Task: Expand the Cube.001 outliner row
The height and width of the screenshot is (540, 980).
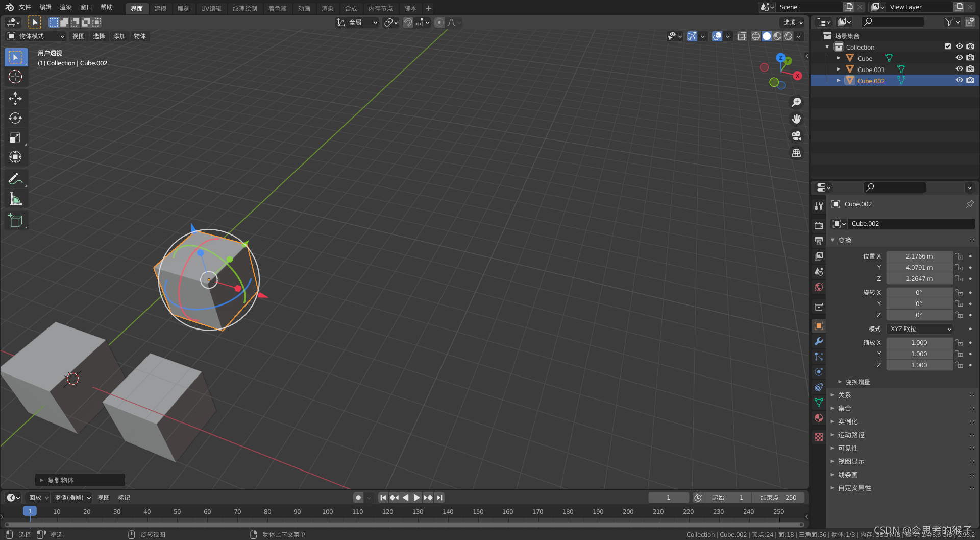Action: [x=839, y=69]
